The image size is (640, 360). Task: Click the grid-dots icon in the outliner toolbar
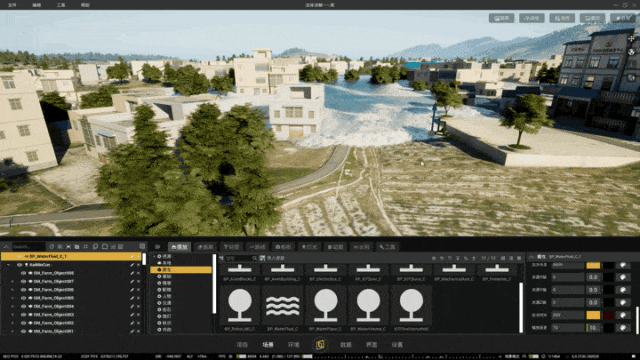(86, 247)
